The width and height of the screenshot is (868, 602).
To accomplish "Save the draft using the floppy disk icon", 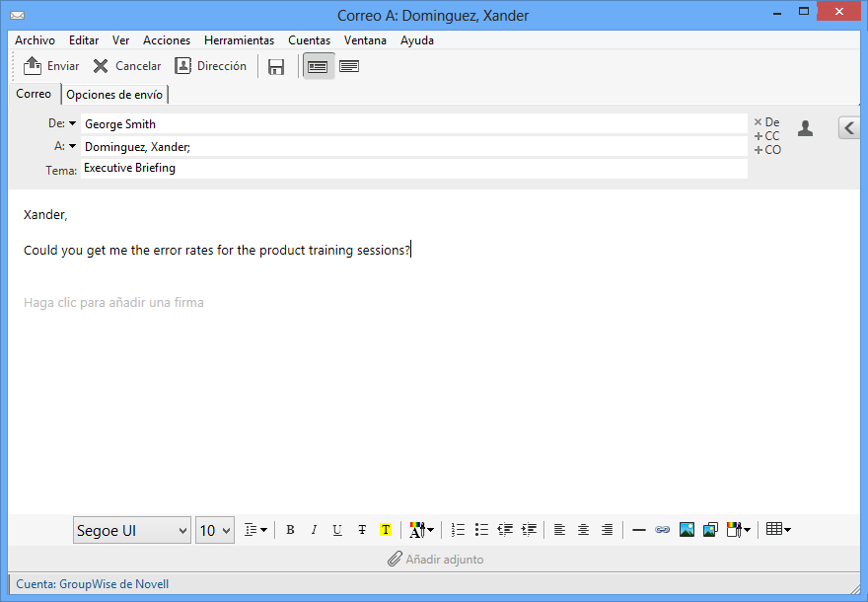I will 276,66.
